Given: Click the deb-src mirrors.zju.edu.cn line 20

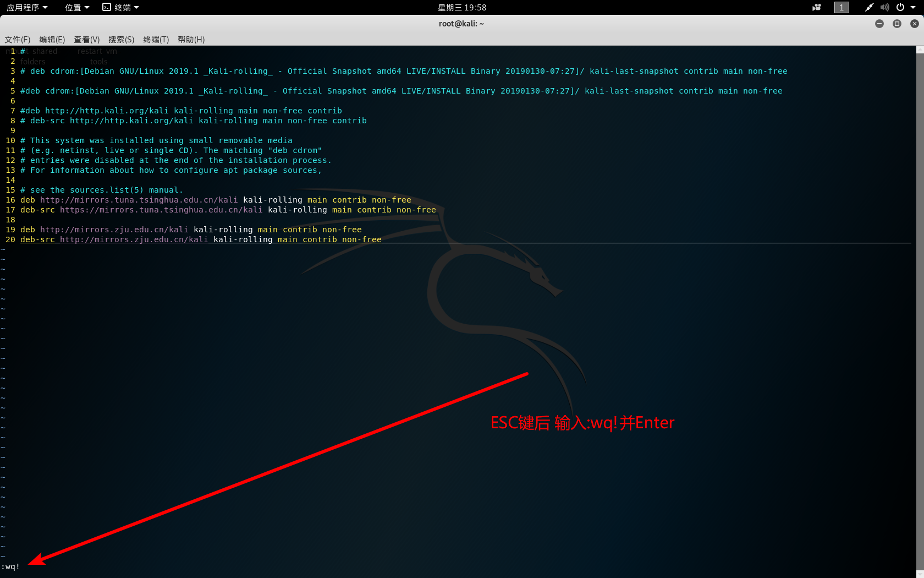Looking at the screenshot, I should tap(201, 239).
